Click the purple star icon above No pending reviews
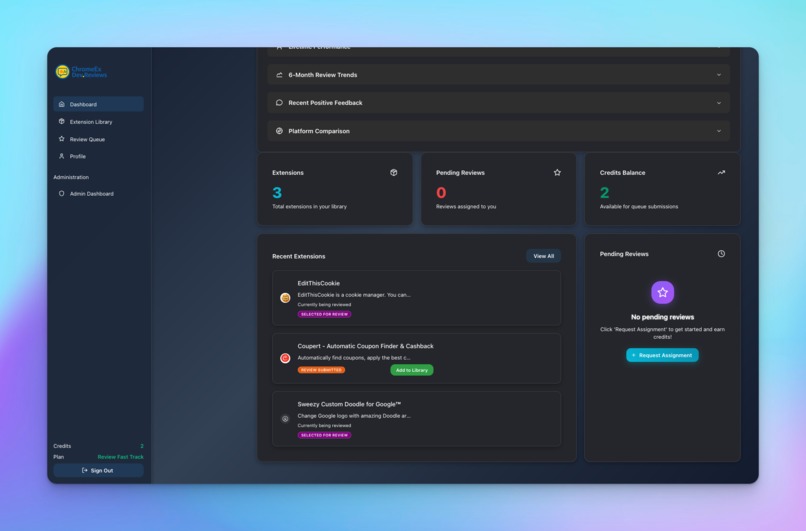This screenshot has height=531, width=806. point(663,292)
